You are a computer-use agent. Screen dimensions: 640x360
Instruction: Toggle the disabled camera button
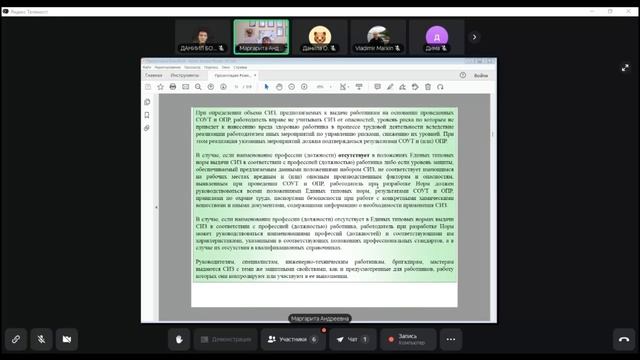[x=67, y=339]
